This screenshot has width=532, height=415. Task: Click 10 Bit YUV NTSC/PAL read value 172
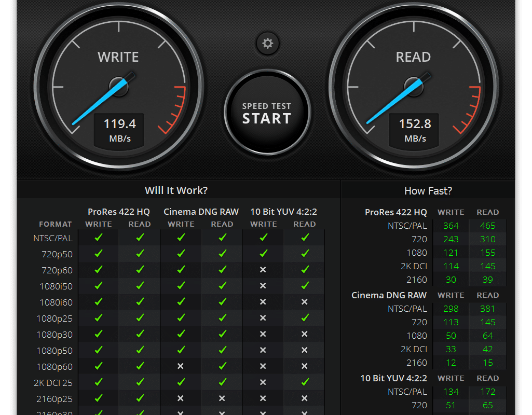pyautogui.click(x=487, y=392)
